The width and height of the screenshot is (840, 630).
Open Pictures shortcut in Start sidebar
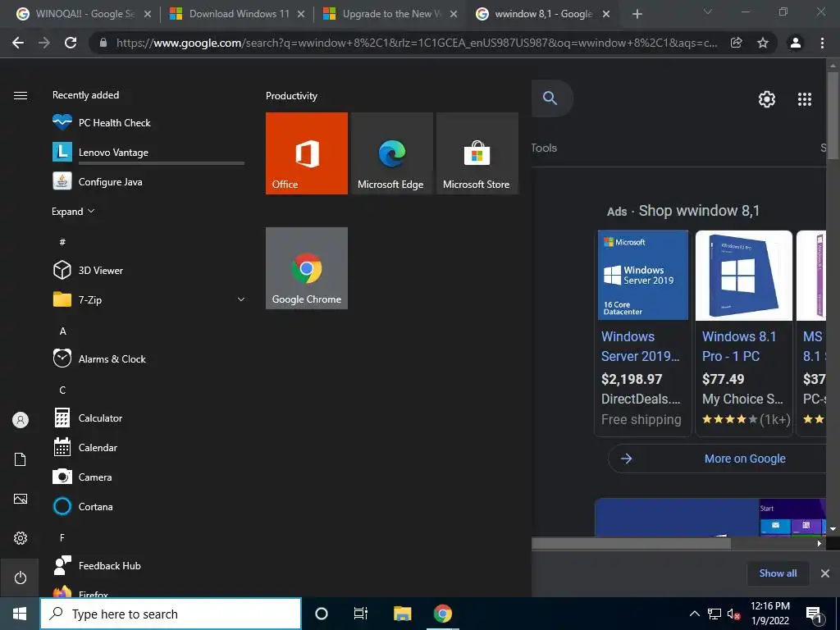(21, 499)
